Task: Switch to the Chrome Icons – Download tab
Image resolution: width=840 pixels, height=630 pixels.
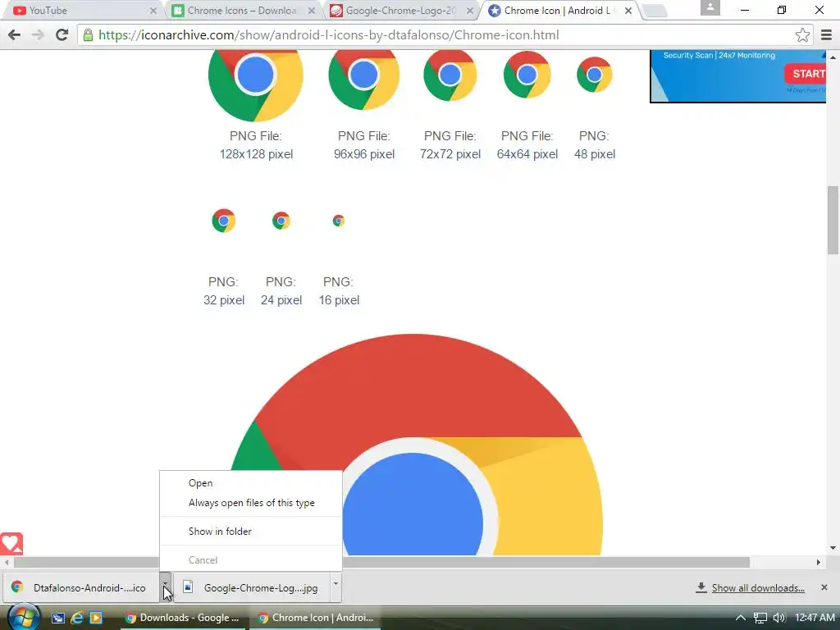Action: click(x=241, y=10)
